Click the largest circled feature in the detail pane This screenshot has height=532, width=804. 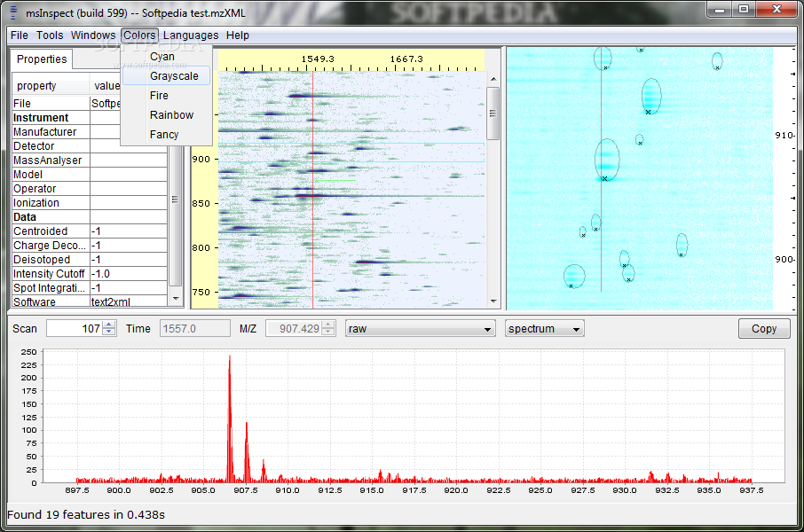(607, 160)
